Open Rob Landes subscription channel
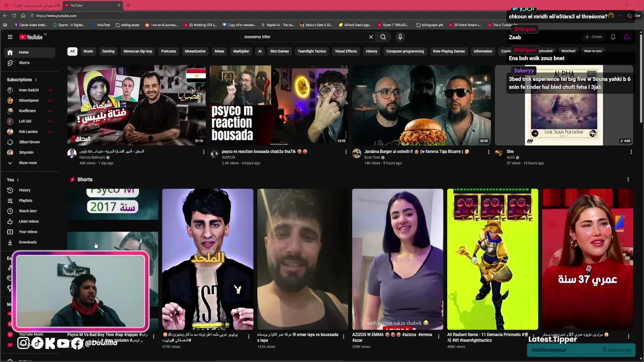 [30, 132]
